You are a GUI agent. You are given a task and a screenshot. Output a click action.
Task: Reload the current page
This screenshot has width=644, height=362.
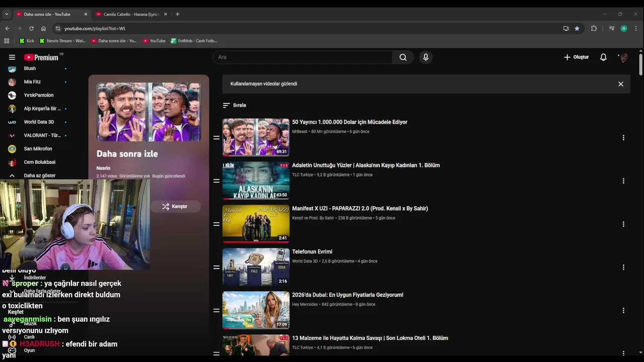tap(31, 29)
